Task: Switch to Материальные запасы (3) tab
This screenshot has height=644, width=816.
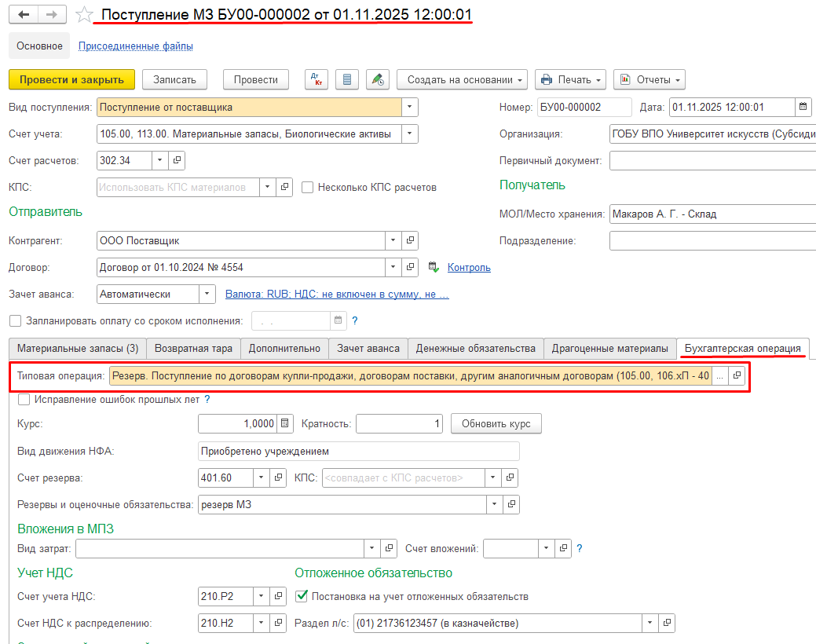Action: [x=78, y=348]
